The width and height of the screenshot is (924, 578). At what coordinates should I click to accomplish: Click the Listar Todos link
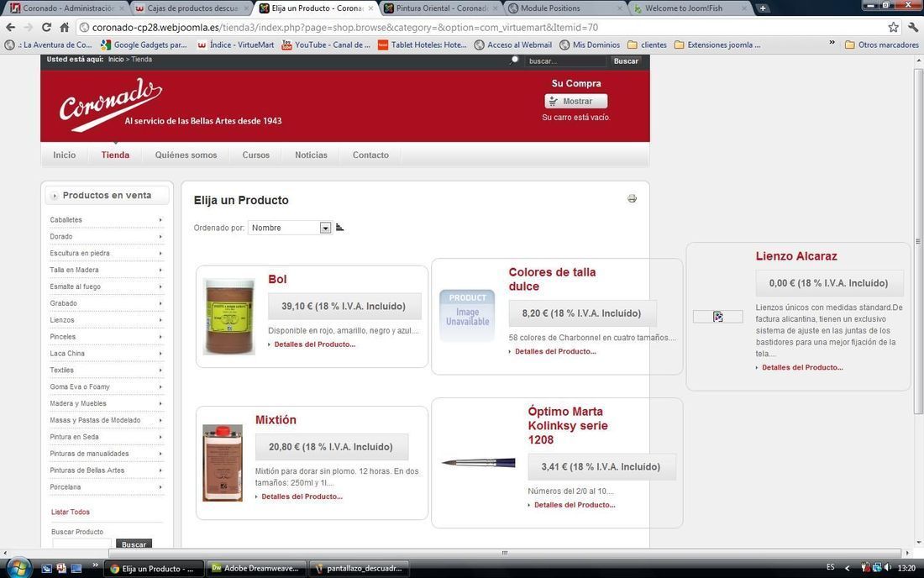[x=70, y=512]
